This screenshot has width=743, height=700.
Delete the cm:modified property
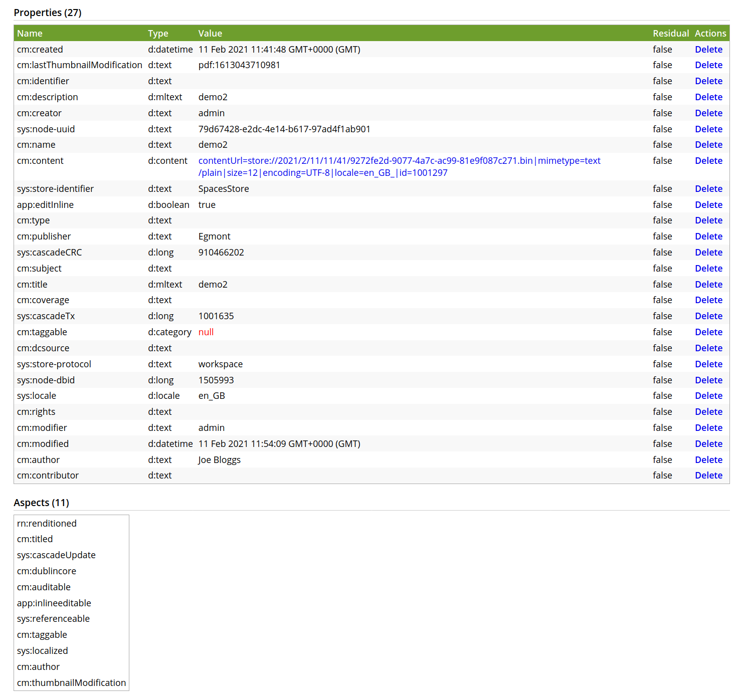pos(708,443)
